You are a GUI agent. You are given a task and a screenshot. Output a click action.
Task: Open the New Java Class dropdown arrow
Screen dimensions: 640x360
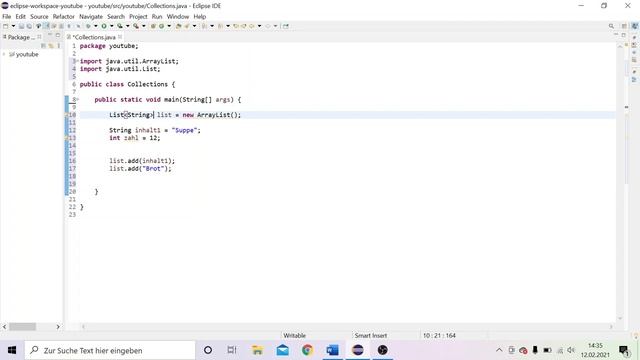pos(169,26)
